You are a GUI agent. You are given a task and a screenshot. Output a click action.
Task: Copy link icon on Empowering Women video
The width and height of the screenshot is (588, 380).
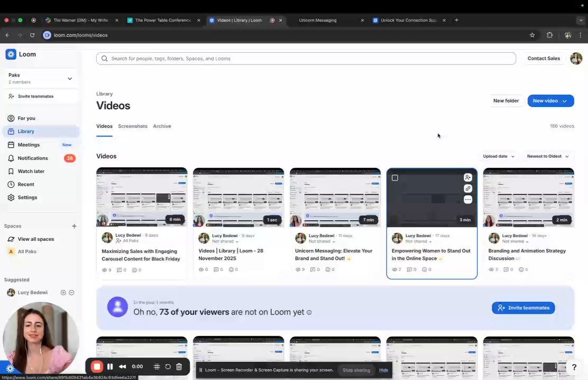pyautogui.click(x=467, y=188)
